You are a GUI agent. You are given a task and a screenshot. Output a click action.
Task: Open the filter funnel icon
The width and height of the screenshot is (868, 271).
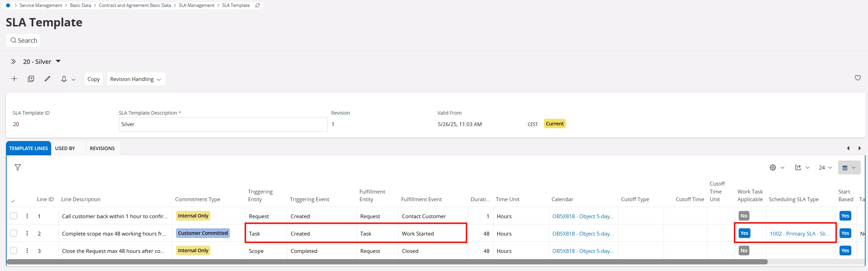[18, 167]
